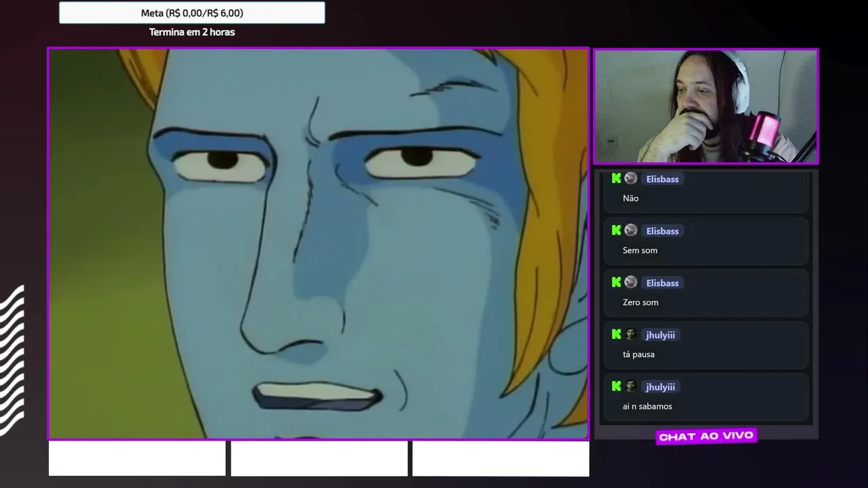Select username Elisbass above the "Não" message
Screen dimensions: 868x488
(x=663, y=179)
